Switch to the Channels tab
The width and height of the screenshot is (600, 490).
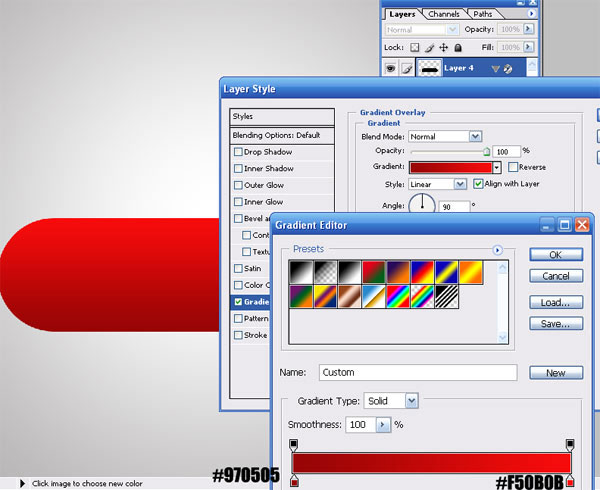(x=444, y=14)
